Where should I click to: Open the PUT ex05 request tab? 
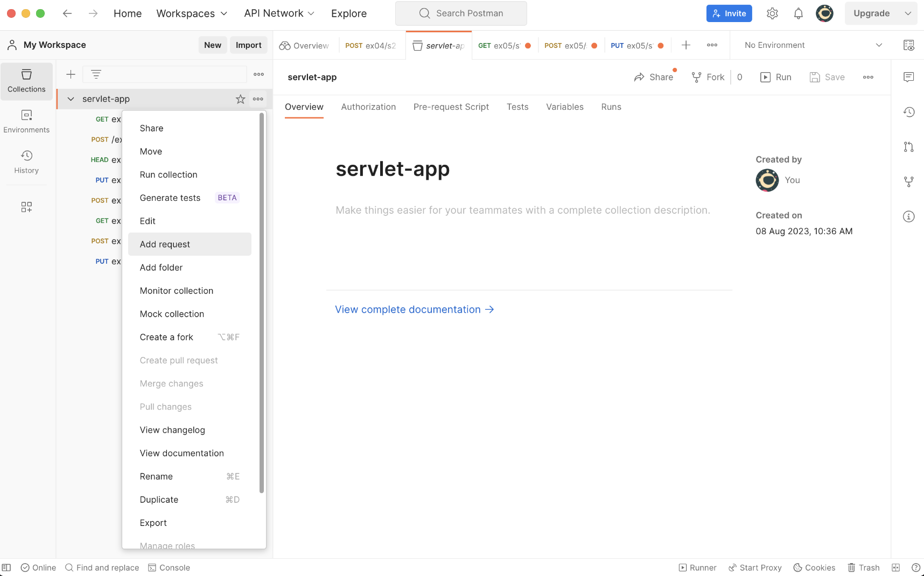click(x=637, y=46)
